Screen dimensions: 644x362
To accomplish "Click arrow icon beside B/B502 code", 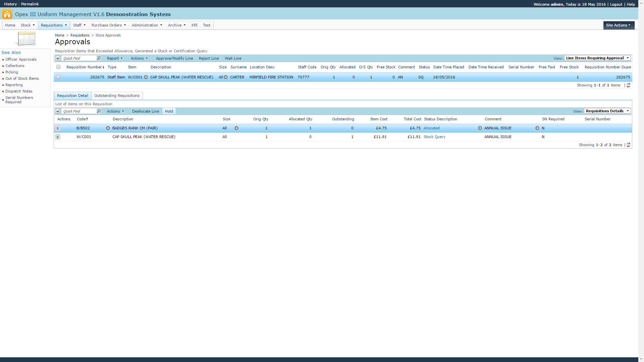I will click(x=108, y=128).
